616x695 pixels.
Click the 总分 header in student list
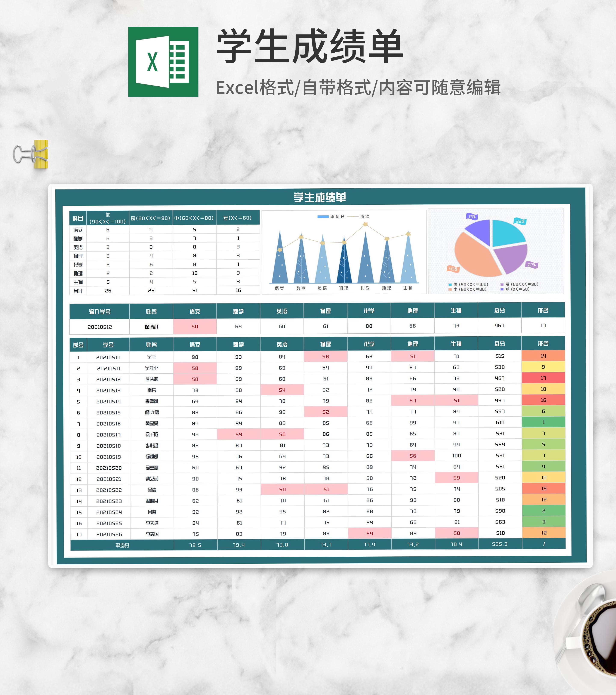tap(499, 344)
